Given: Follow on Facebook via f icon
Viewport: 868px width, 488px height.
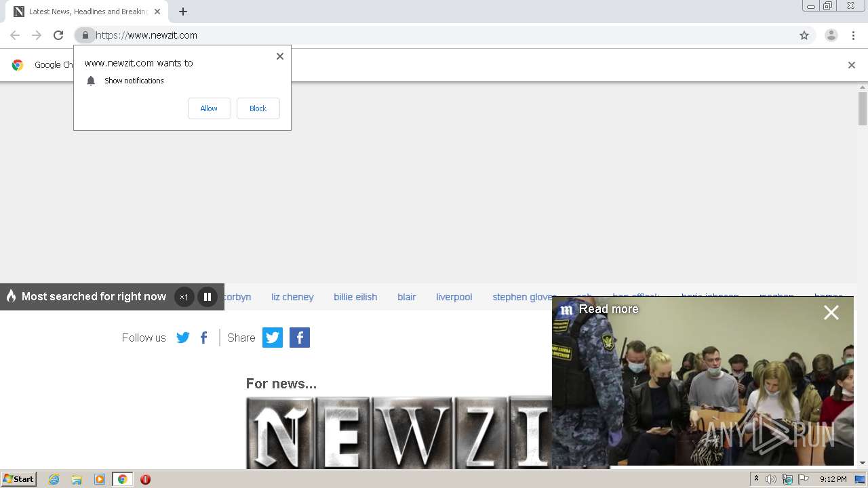Looking at the screenshot, I should [203, 338].
